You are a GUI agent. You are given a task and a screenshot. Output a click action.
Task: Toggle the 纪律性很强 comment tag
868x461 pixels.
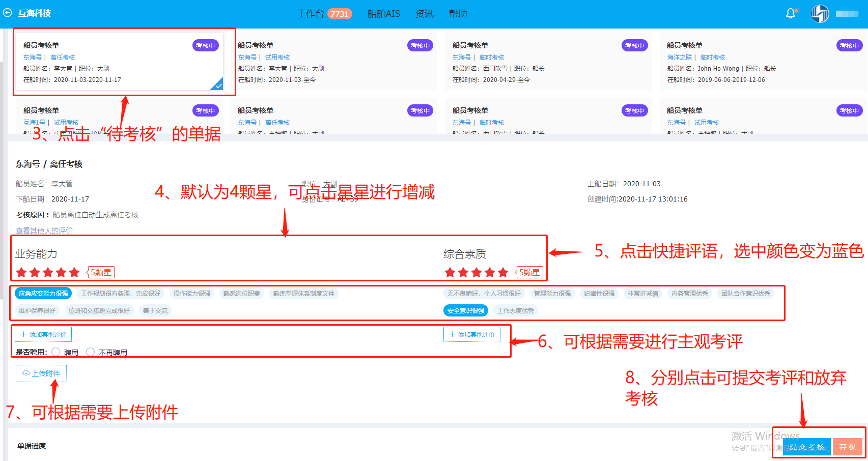tap(599, 294)
